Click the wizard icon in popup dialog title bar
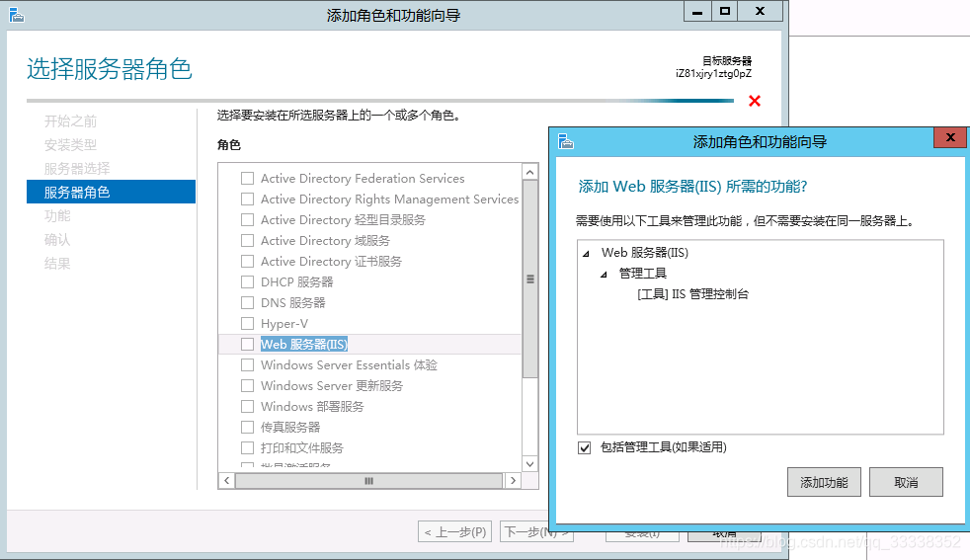Viewport: 970px width, 560px height. (x=565, y=141)
